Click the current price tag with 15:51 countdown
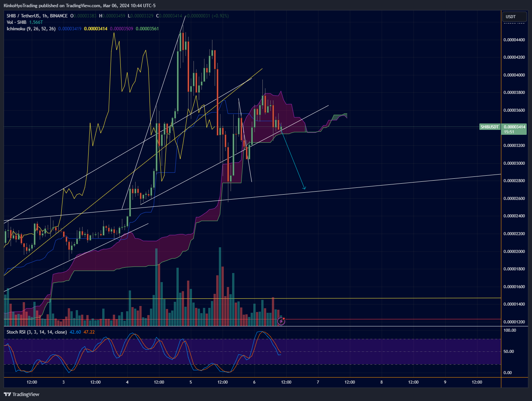 (514, 129)
